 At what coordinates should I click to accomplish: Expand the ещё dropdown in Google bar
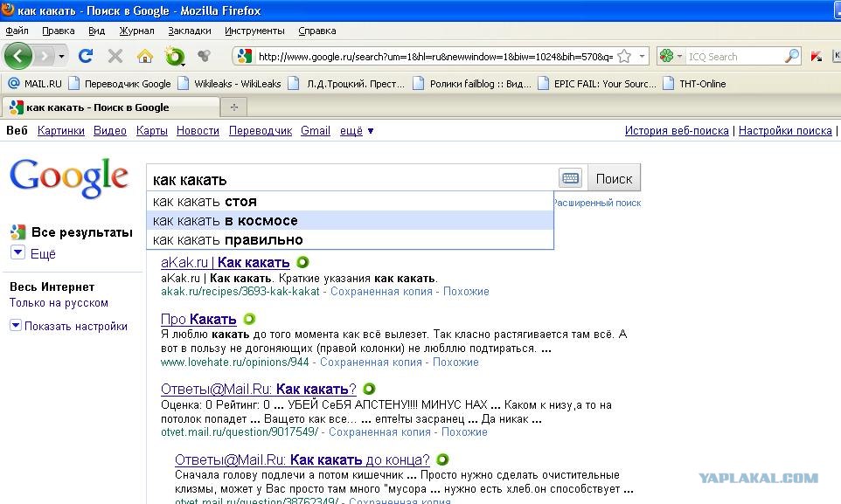point(357,130)
